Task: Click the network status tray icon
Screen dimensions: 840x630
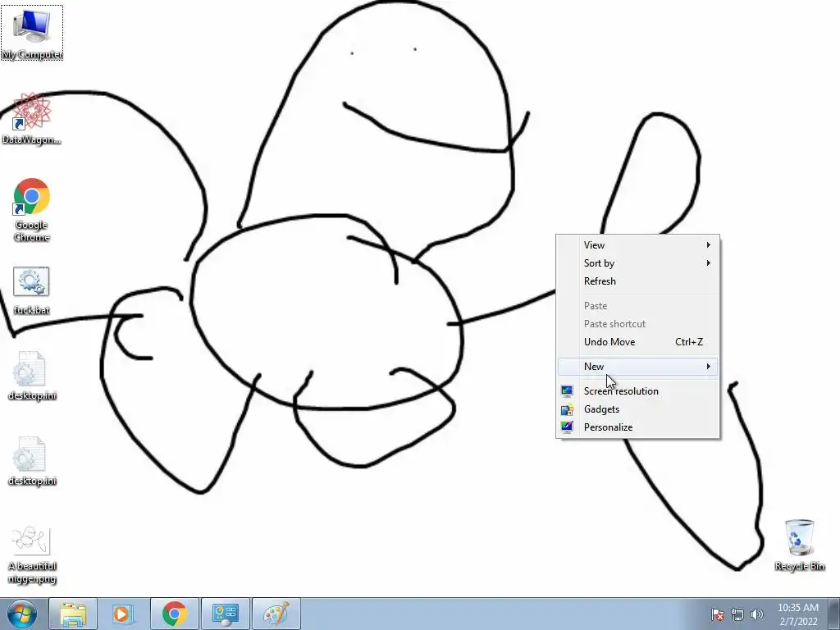Action: pos(737,614)
